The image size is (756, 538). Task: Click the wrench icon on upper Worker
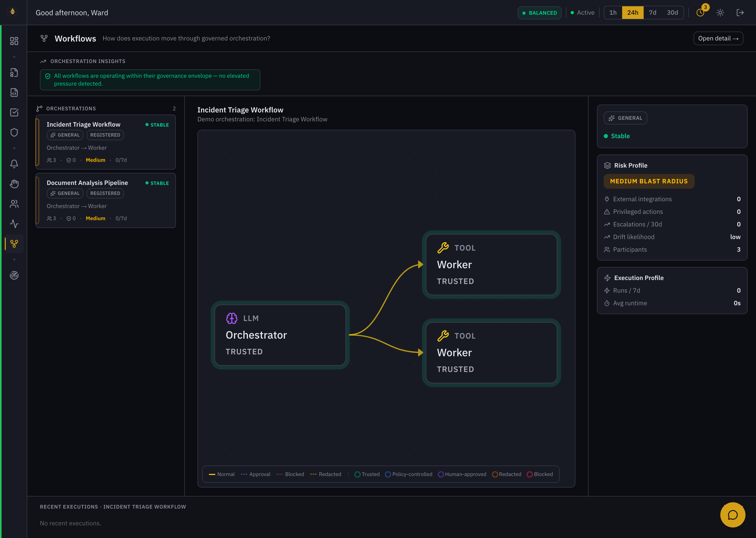click(x=443, y=248)
